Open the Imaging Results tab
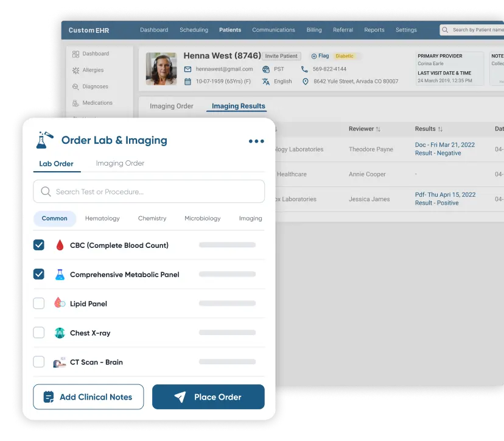Screen dimensions: 504x441 [239, 106]
